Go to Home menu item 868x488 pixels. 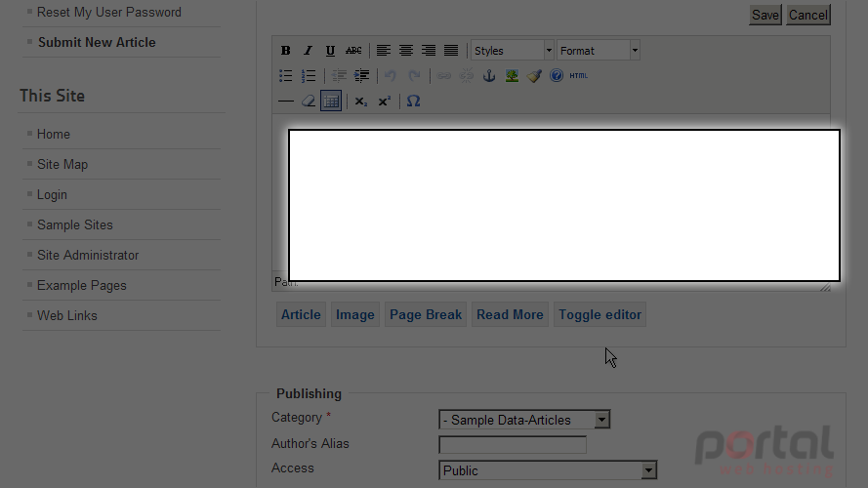point(53,134)
